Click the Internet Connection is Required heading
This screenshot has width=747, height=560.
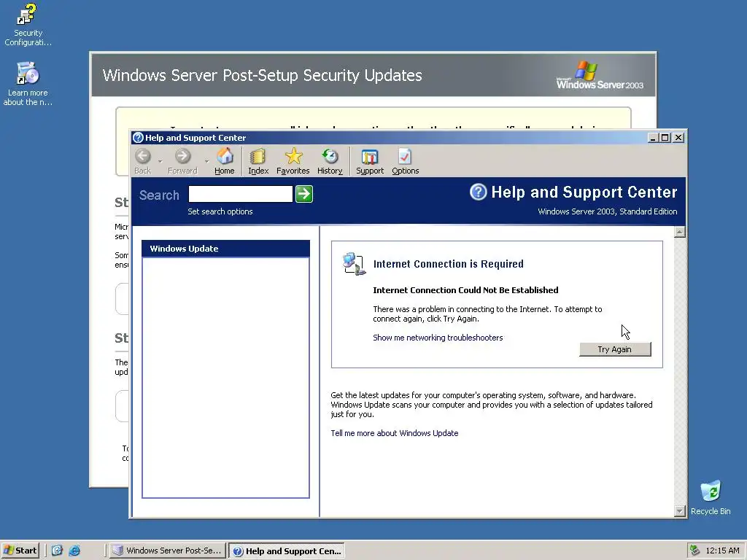point(449,264)
